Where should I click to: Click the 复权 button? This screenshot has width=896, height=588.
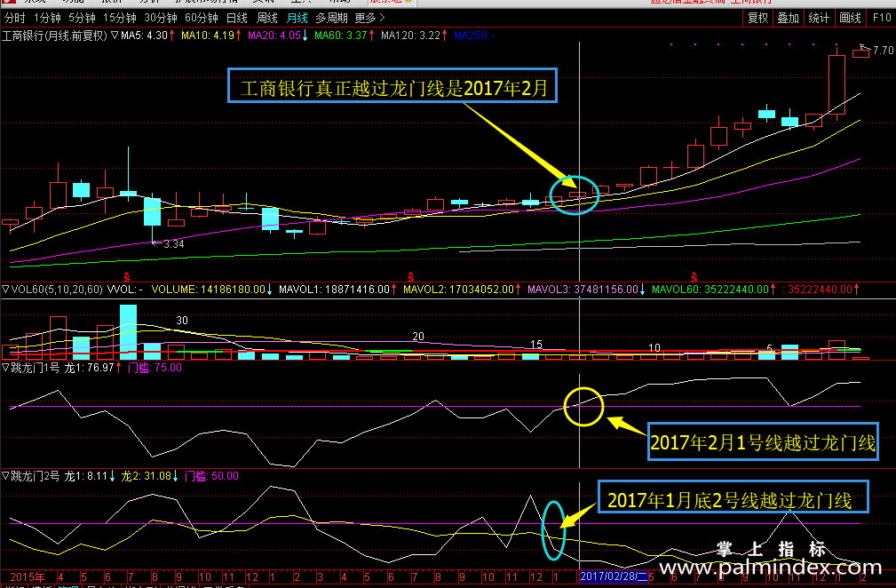(758, 19)
